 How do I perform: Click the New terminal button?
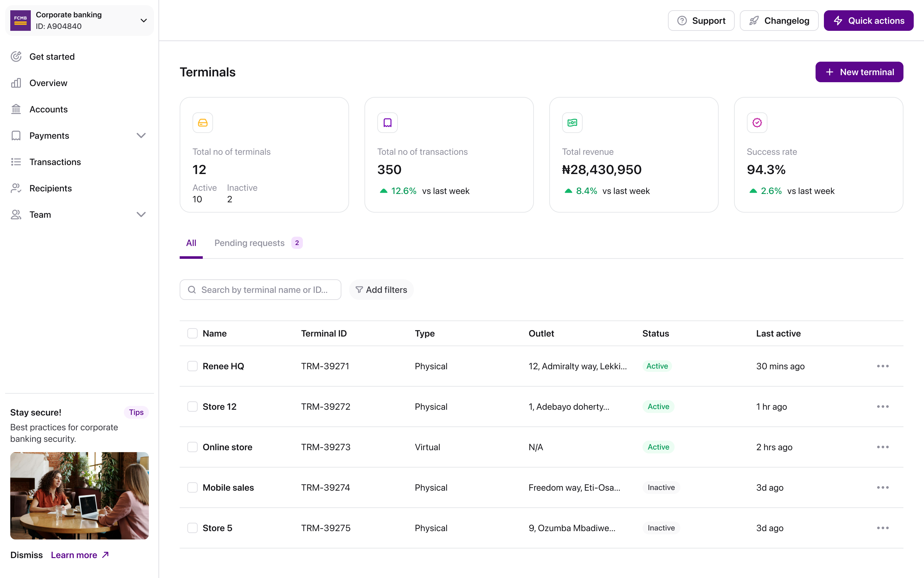click(859, 72)
